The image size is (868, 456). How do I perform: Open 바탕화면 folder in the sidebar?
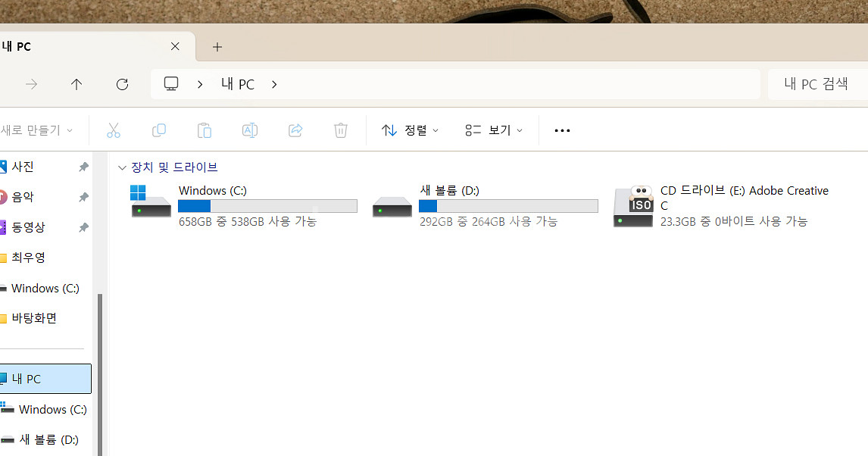point(34,318)
